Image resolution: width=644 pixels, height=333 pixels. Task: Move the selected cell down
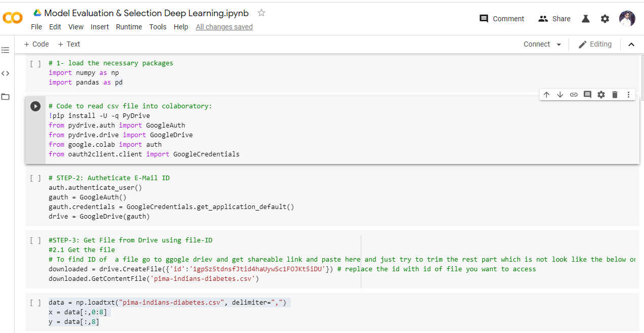(x=560, y=94)
